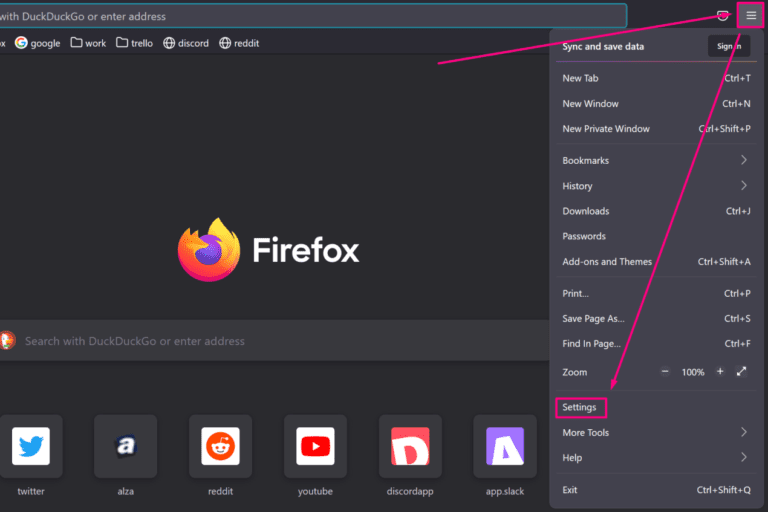
Task: Open the work bookmarks folder
Action: tap(88, 43)
